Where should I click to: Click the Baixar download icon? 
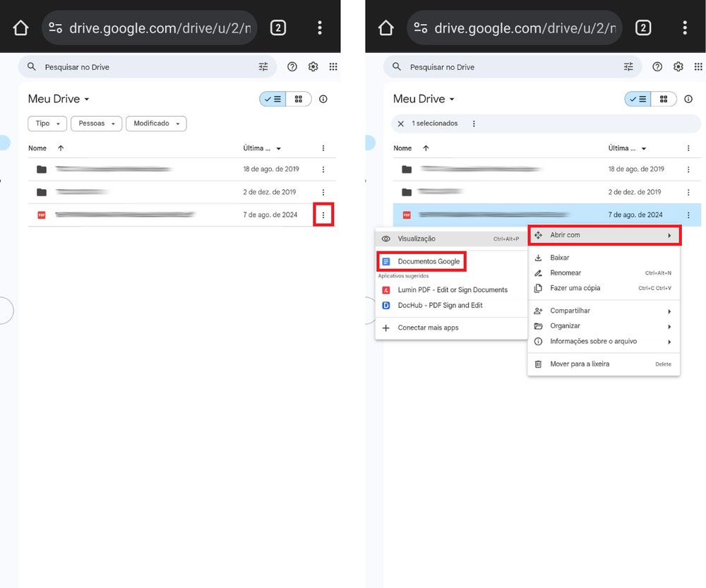(538, 258)
